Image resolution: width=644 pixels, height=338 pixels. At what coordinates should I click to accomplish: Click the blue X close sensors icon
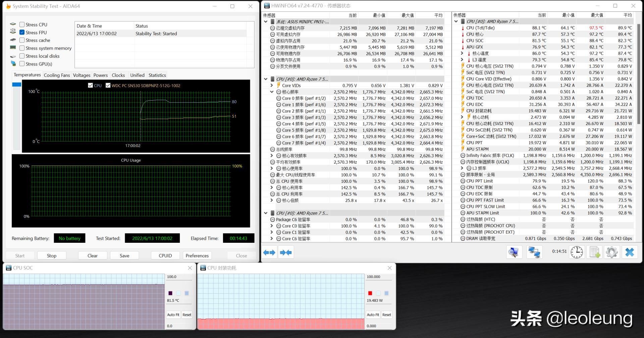pos(630,252)
